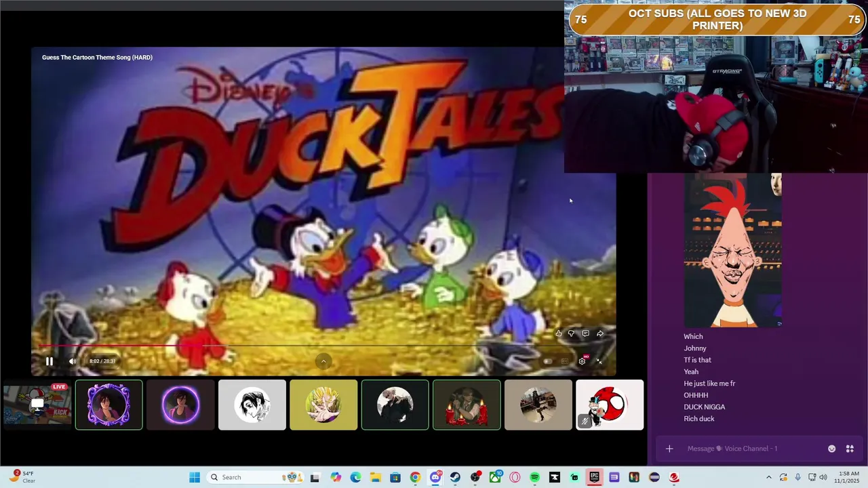
Task: Select purple-framed woman avatar participant tile
Action: tap(109, 405)
